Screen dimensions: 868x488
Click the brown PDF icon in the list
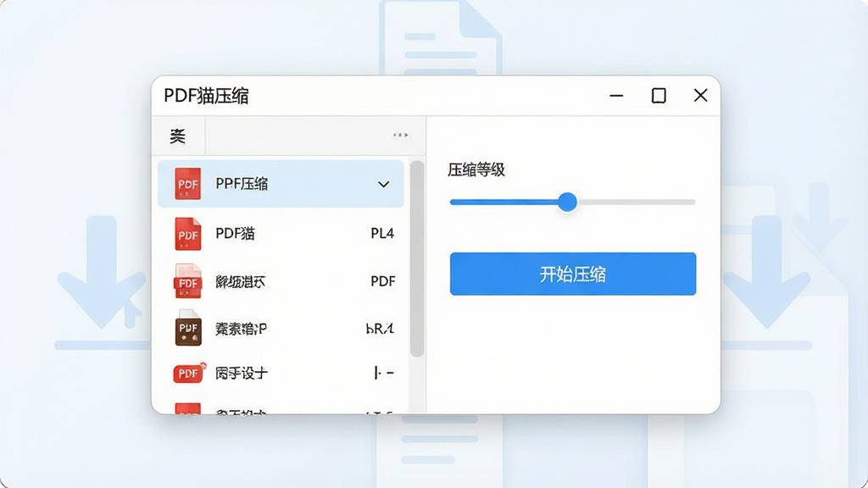click(187, 329)
